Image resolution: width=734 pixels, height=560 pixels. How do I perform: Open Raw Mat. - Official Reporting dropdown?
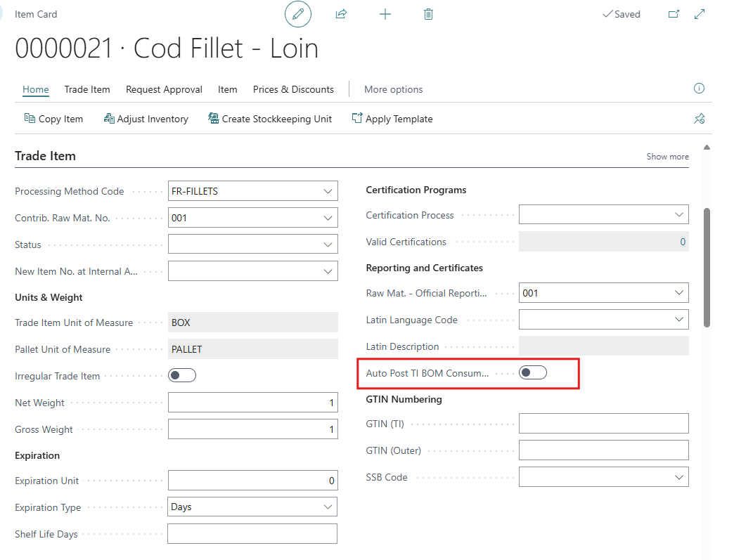point(678,292)
